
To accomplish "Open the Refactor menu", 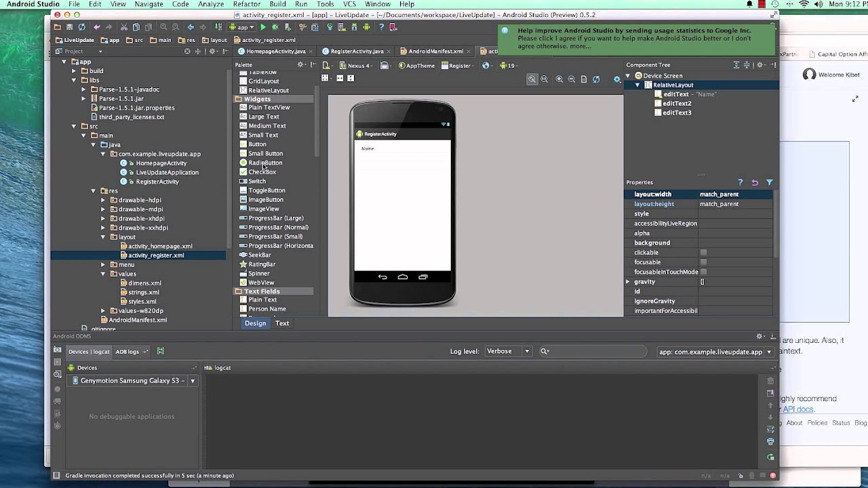I will [x=247, y=4].
